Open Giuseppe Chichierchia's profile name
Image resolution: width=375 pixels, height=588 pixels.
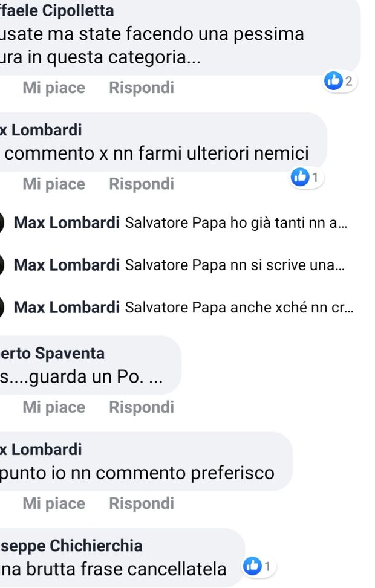(x=71, y=545)
